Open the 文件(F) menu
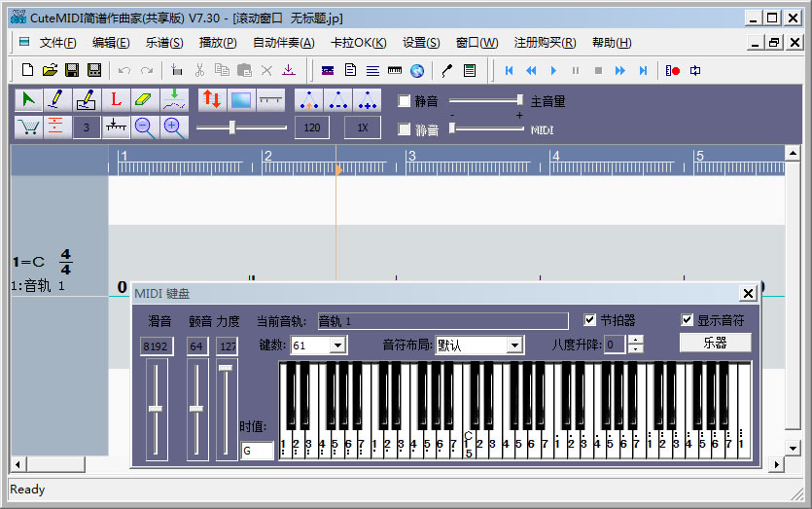Viewport: 812px width, 509px height. [x=58, y=43]
